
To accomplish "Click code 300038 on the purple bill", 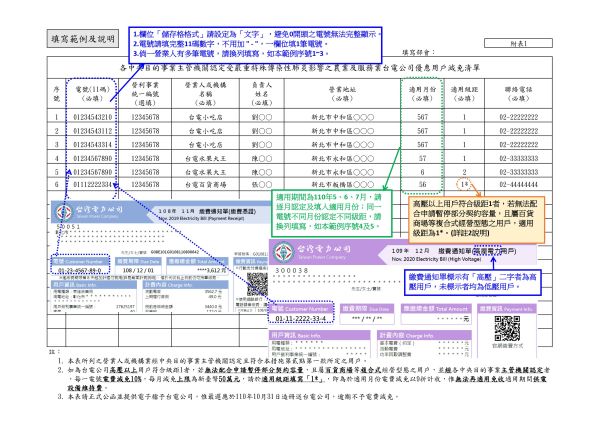I will click(292, 271).
